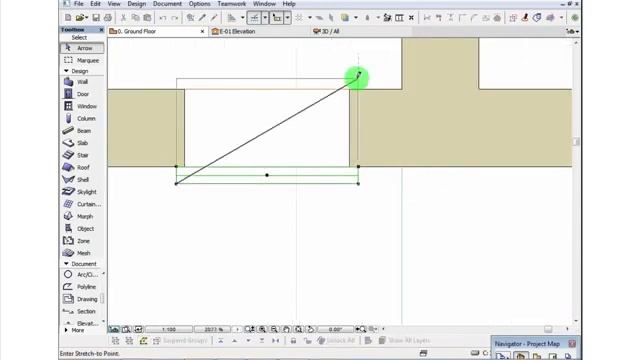Open the View menu
The height and width of the screenshot is (360, 640).
click(x=114, y=4)
